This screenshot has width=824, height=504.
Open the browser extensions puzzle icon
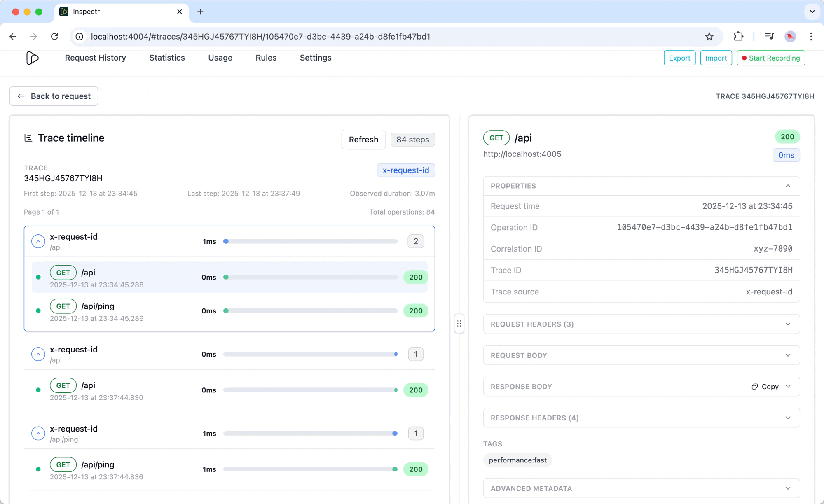[x=738, y=37]
